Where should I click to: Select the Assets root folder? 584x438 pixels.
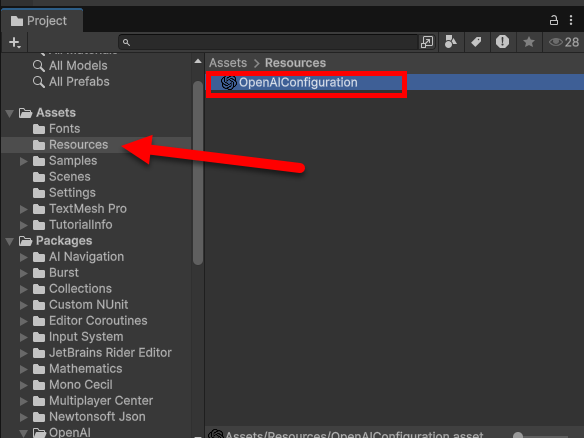tap(47, 113)
